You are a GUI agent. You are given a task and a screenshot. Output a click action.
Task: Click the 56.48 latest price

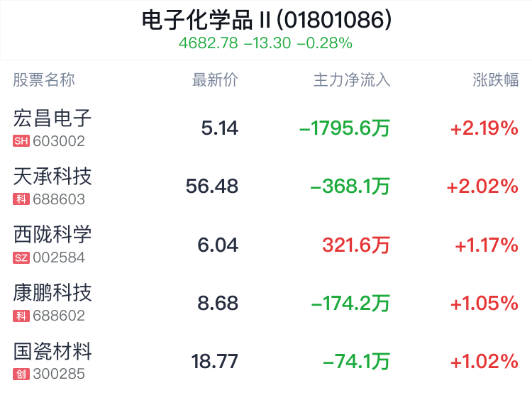[x=212, y=187]
